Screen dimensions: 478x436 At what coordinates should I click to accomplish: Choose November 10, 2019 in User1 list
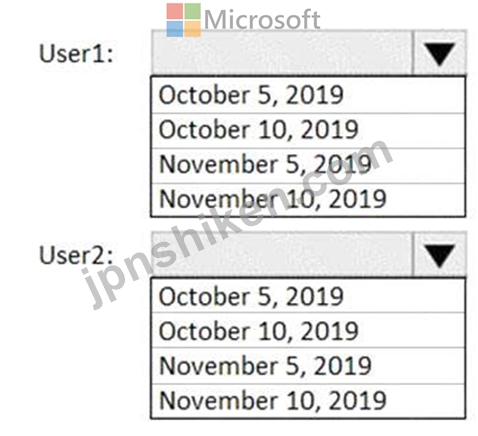click(308, 200)
